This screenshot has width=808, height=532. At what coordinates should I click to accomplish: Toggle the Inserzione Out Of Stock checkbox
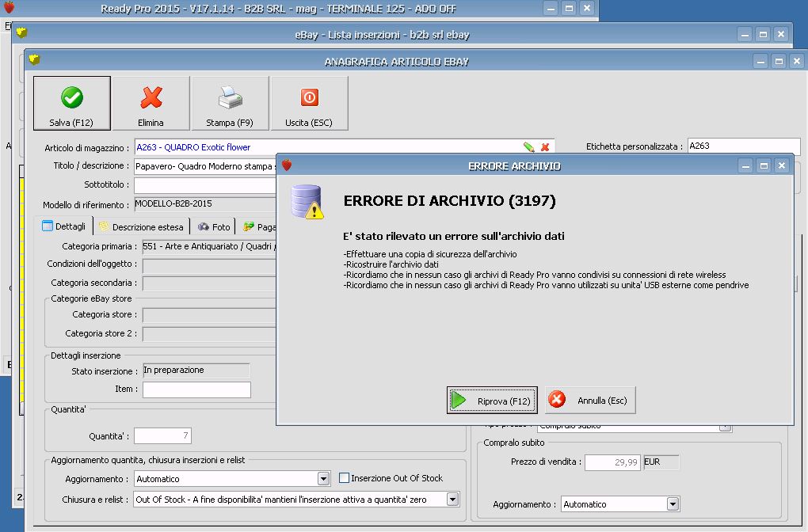[345, 478]
